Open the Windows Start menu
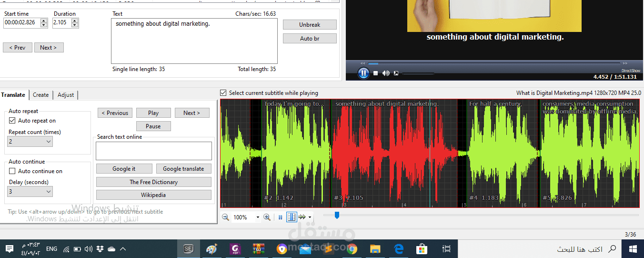Viewport: 644px width, 258px height. (x=633, y=248)
